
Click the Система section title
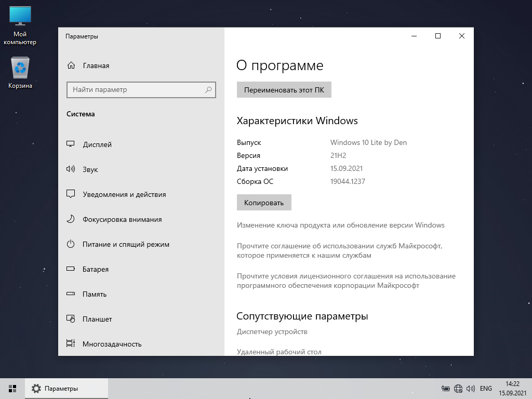81,114
